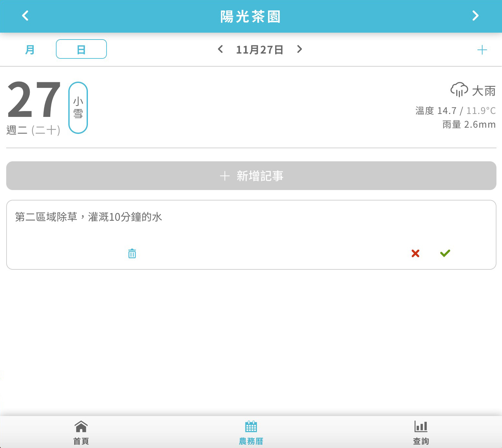Tap the plus icon beside the date
Screen dimensions: 502x448
coord(482,50)
